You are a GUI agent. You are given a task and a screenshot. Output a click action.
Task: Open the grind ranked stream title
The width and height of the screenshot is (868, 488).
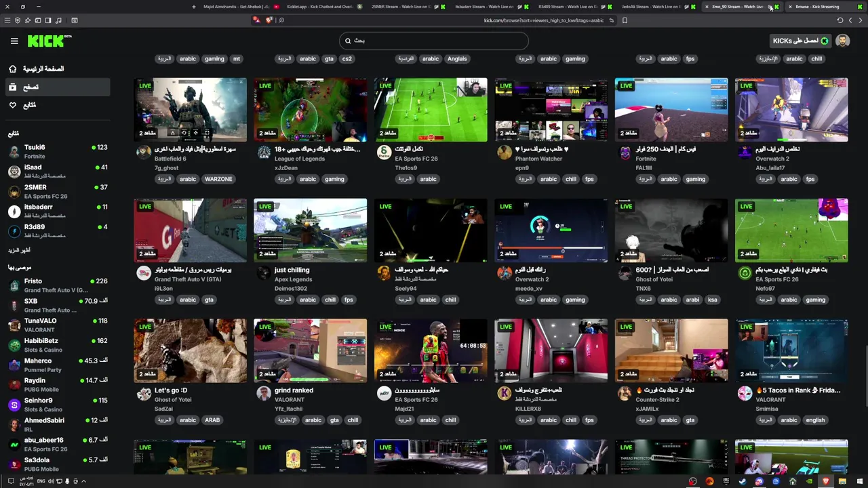[294, 390]
